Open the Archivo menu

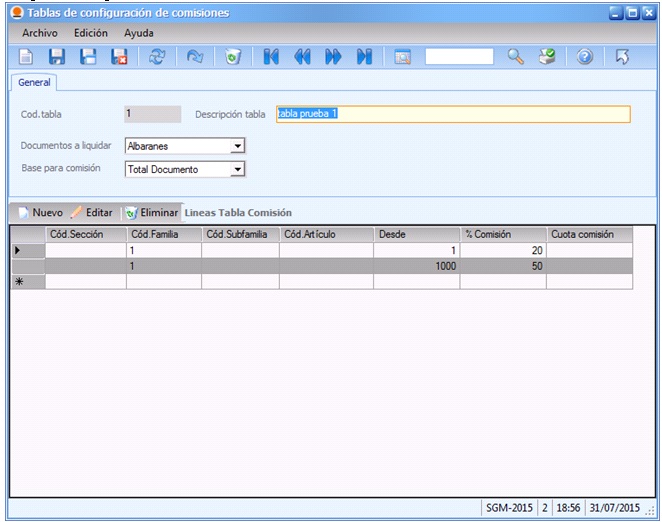(40, 33)
